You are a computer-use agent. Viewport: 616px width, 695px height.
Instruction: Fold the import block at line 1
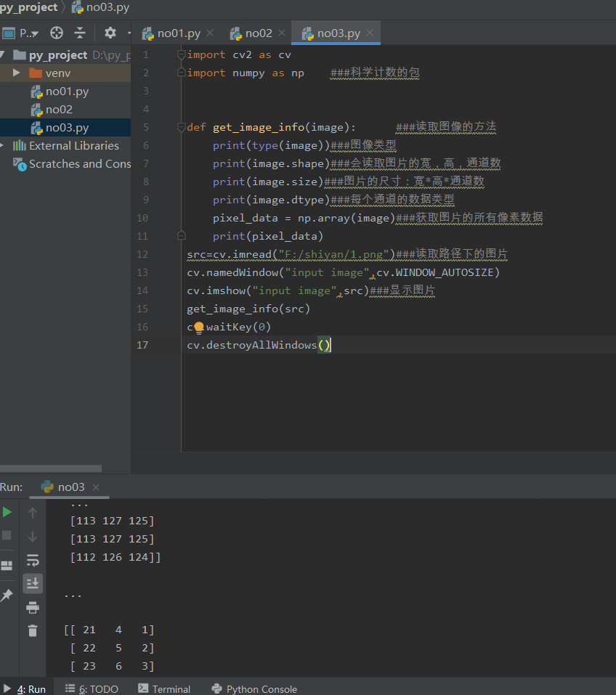[181, 54]
